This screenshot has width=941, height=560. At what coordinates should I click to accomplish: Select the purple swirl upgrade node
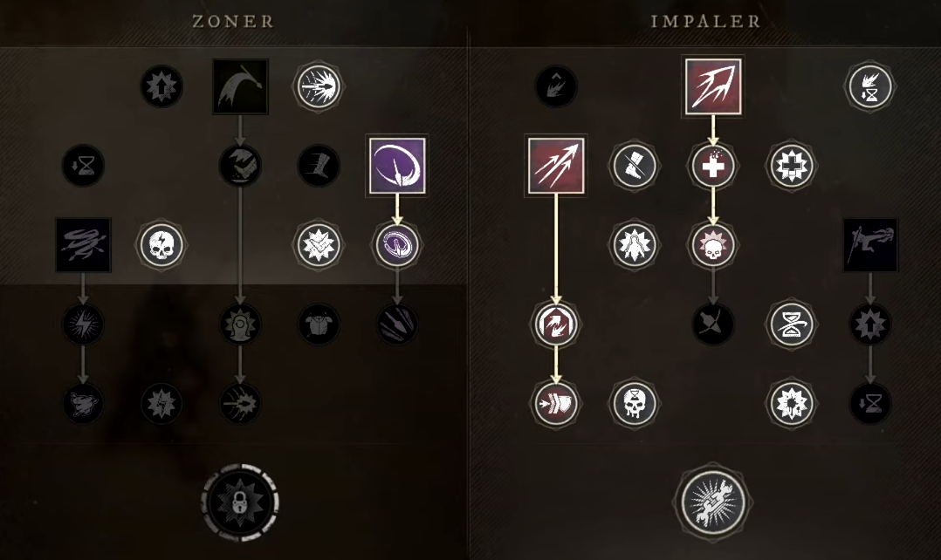(397, 244)
